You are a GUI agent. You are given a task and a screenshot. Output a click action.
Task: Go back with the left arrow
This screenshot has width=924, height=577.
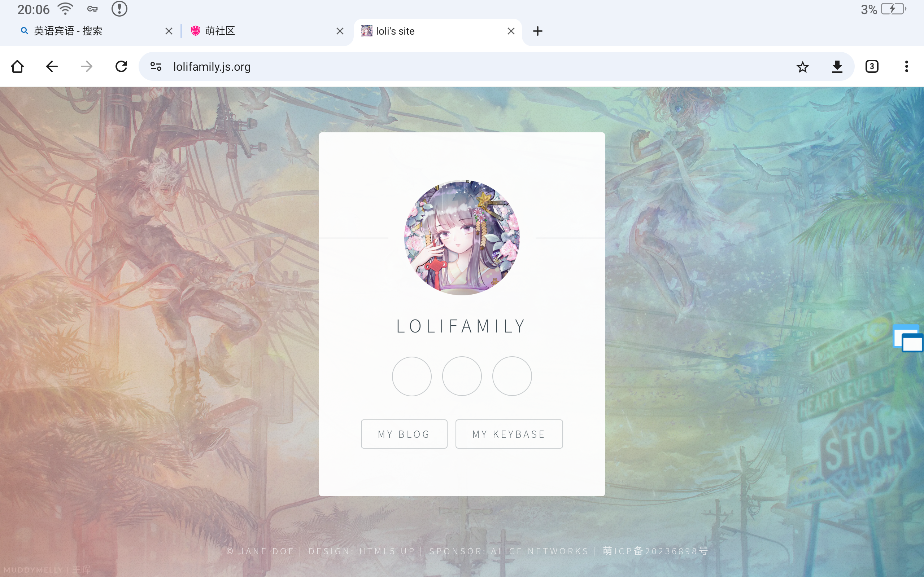(52, 66)
